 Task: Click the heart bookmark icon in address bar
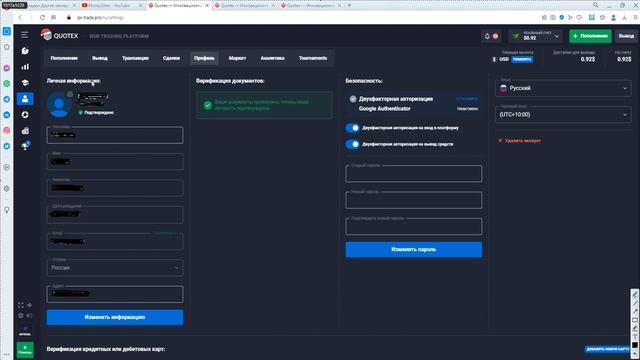[579, 17]
